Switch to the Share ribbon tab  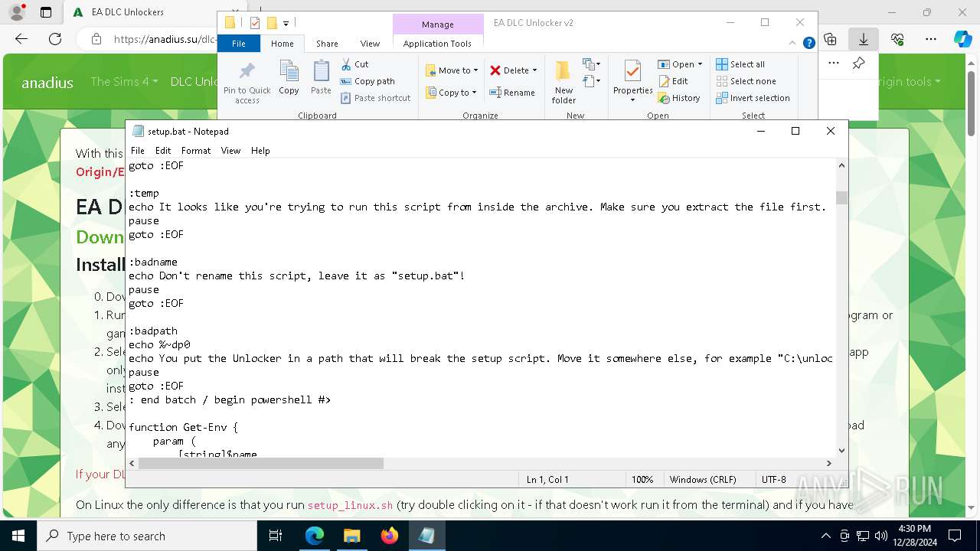click(x=327, y=44)
